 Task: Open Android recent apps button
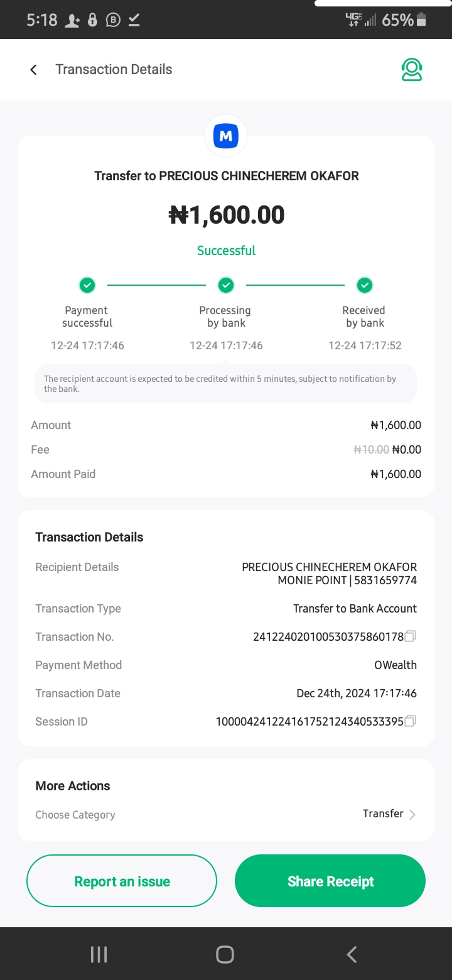99,954
